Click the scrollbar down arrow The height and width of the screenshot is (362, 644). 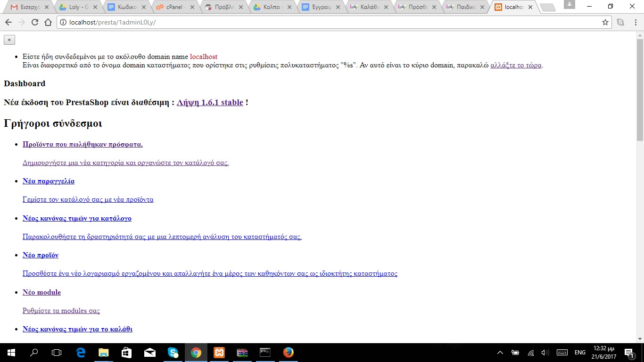(640, 339)
